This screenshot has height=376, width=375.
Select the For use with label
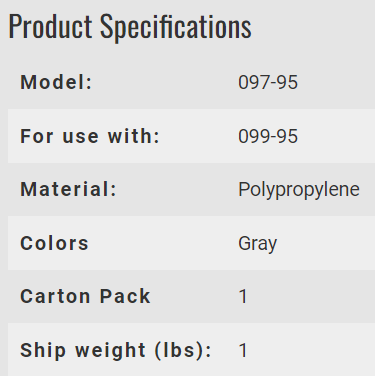point(90,136)
